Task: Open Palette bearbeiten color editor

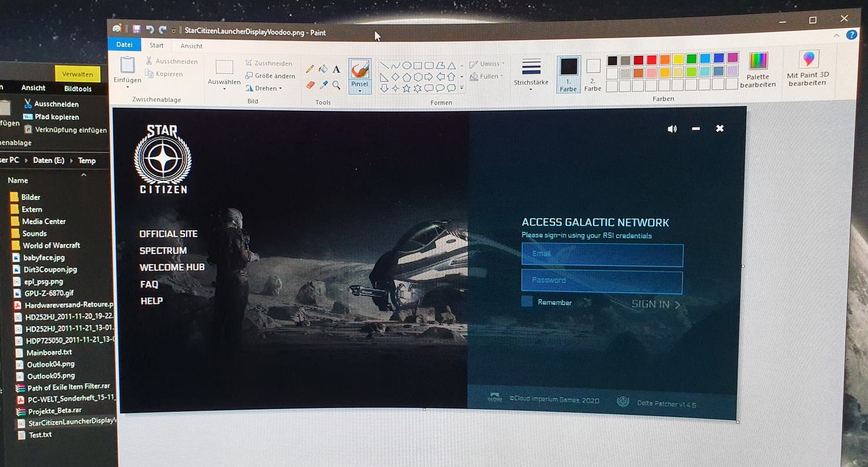Action: click(758, 70)
